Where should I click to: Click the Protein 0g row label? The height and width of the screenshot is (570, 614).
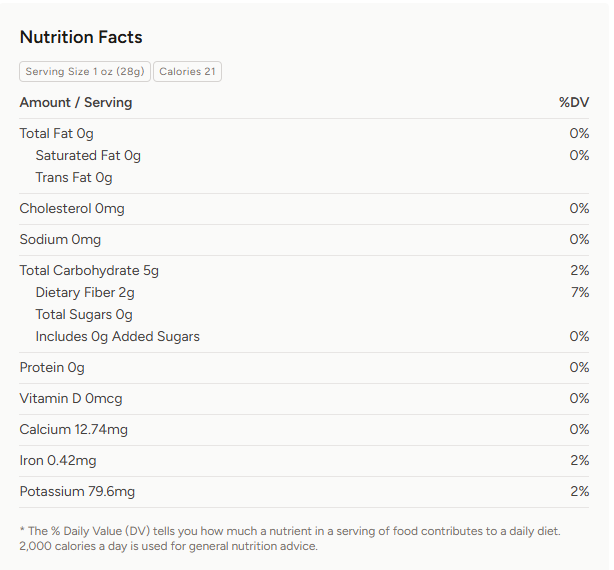click(52, 367)
